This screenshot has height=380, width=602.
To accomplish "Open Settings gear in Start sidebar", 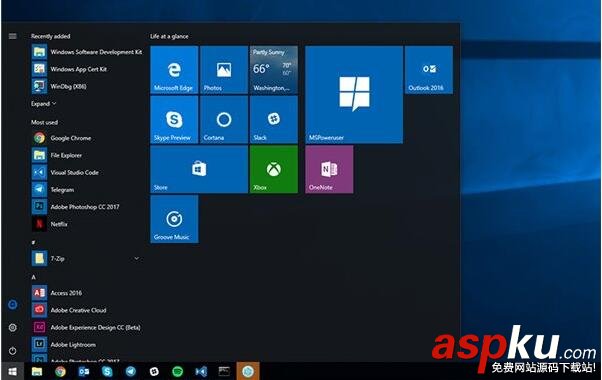I will point(13,327).
